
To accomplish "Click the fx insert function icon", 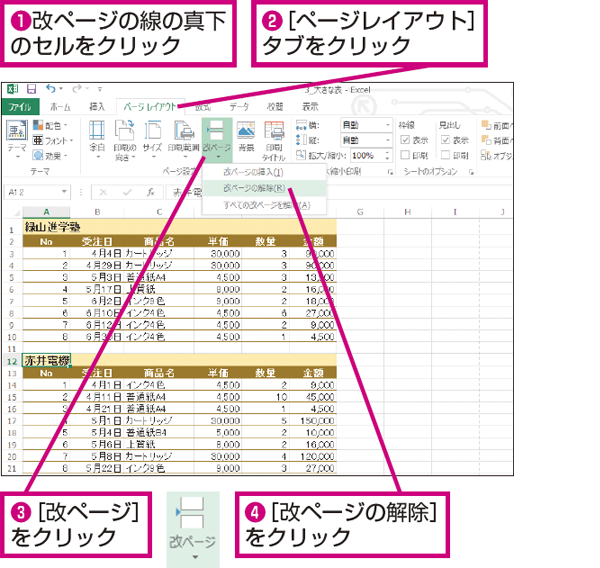I will [151, 192].
